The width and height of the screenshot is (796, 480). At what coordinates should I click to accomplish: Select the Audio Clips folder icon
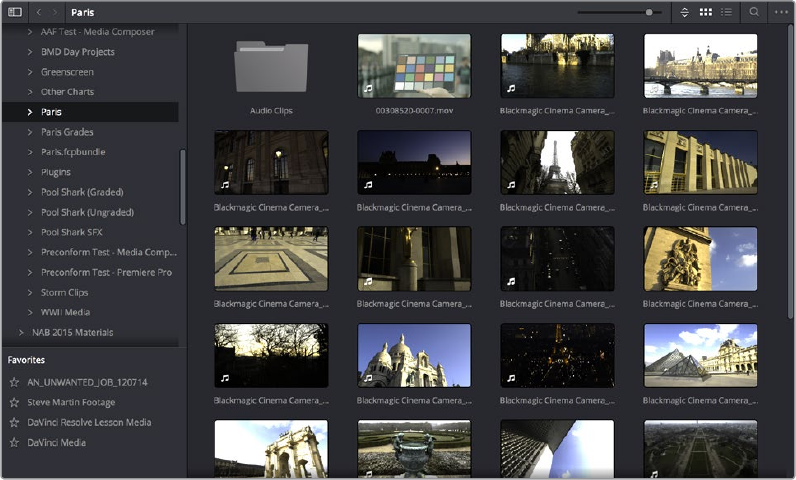(271, 66)
